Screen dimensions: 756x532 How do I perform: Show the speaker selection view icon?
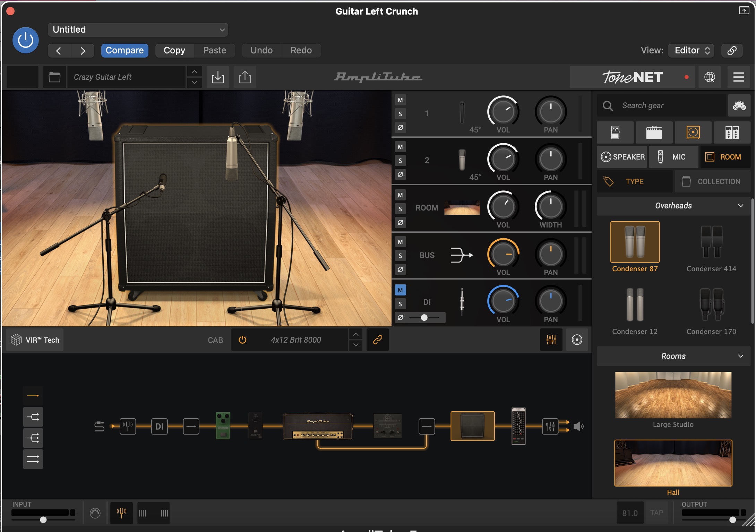tap(577, 340)
